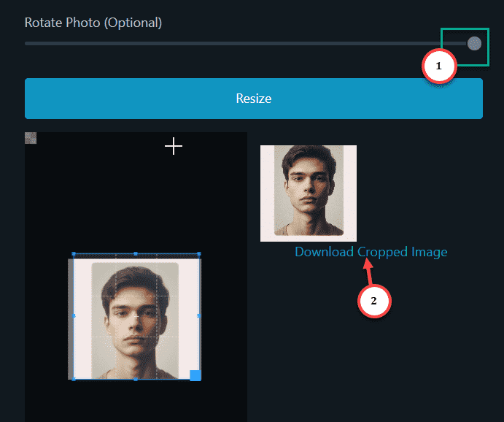Click the face inside the crop box
Viewport: 504px width, 422px height.
(x=136, y=318)
